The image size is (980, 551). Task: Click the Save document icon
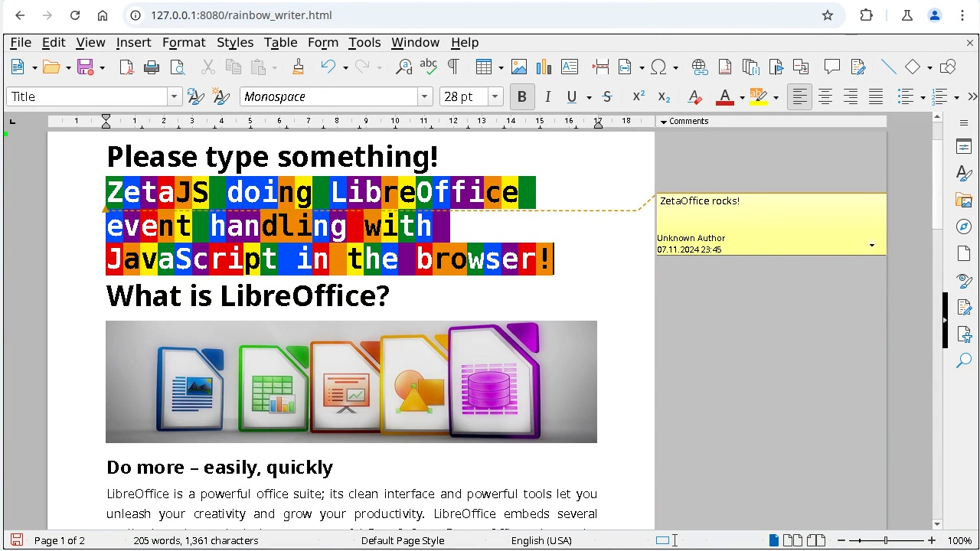click(x=85, y=67)
